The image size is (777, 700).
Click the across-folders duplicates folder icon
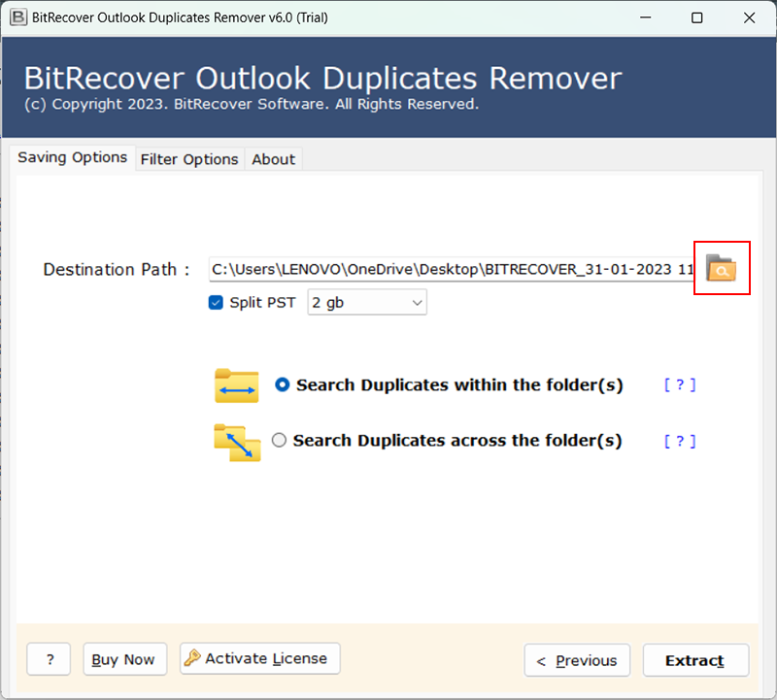pyautogui.click(x=236, y=441)
